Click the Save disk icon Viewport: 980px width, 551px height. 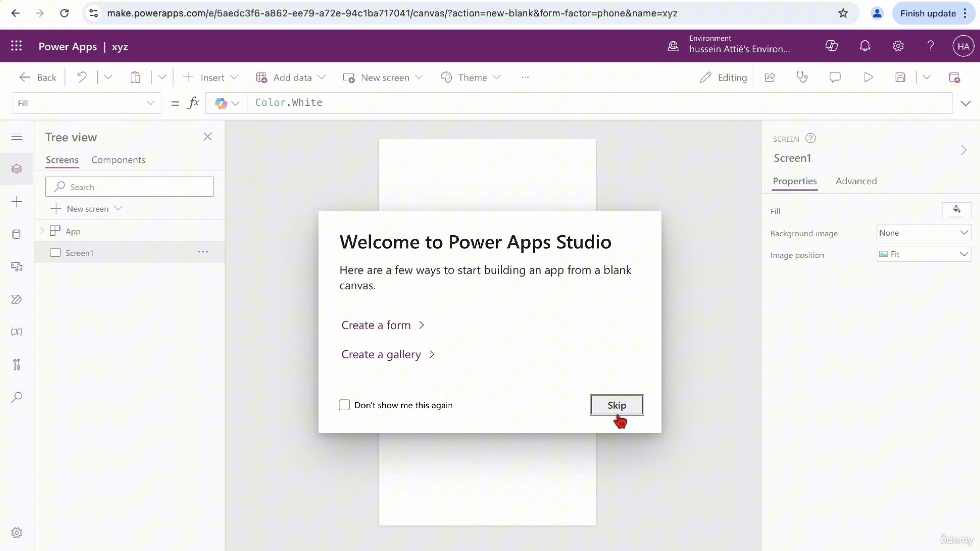(900, 77)
